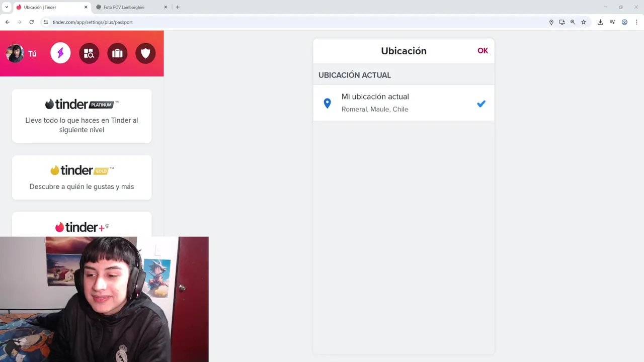Viewport: 644px width, 362px height.
Task: Open the media controls icon
Action: click(612, 22)
